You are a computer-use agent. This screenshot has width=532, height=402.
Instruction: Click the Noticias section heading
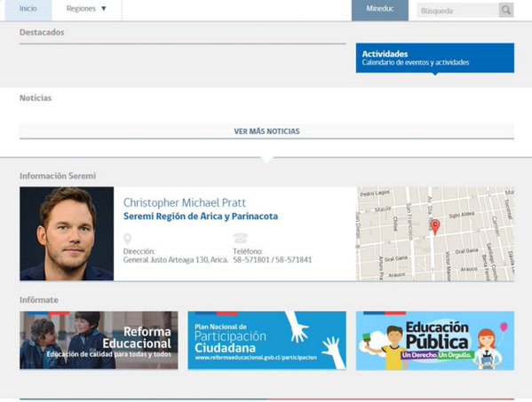coord(36,98)
